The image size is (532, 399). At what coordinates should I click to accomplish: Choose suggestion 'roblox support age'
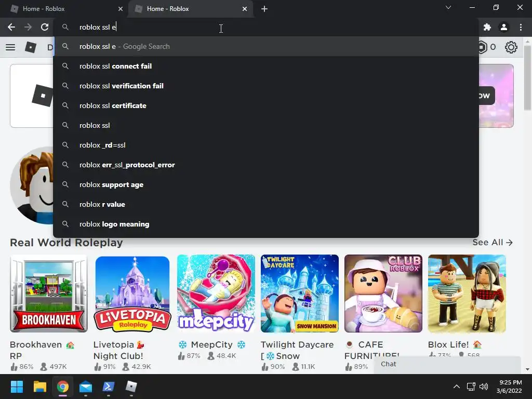click(x=266, y=184)
